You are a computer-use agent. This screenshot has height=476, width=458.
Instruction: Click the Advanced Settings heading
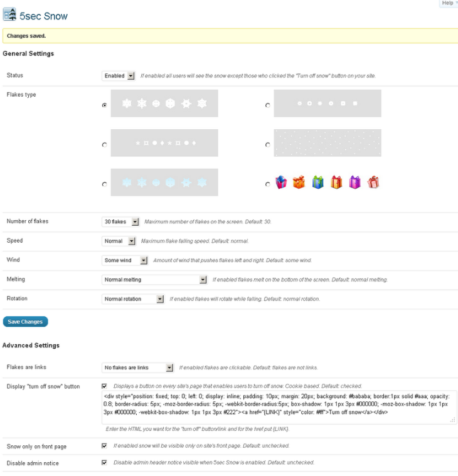[x=31, y=346]
